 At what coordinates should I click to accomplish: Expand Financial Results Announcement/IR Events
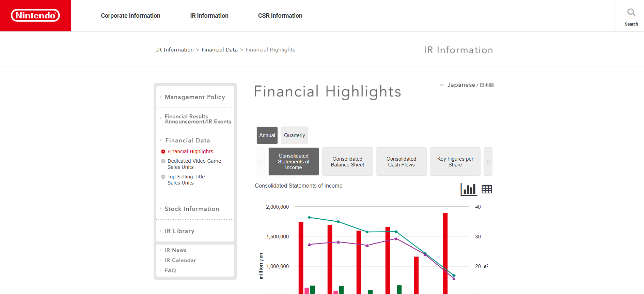click(x=195, y=119)
